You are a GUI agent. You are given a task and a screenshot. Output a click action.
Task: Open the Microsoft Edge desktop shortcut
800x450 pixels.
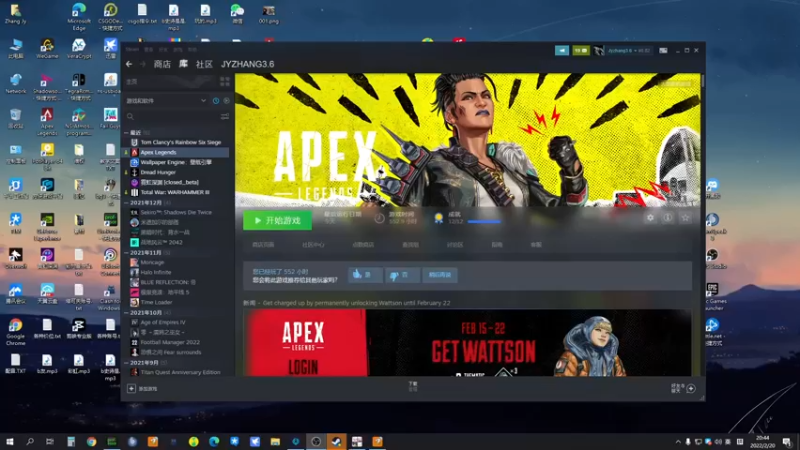pyautogui.click(x=79, y=16)
